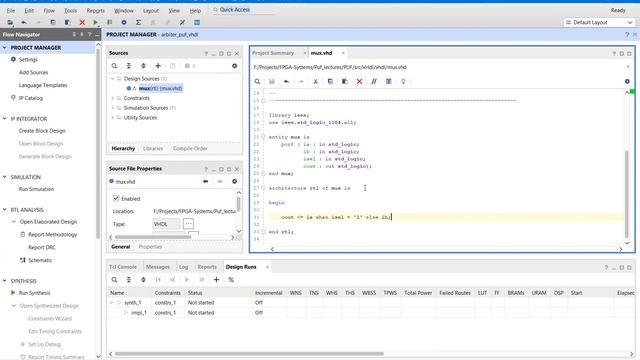Click Quick Access search field

pyautogui.click(x=244, y=10)
